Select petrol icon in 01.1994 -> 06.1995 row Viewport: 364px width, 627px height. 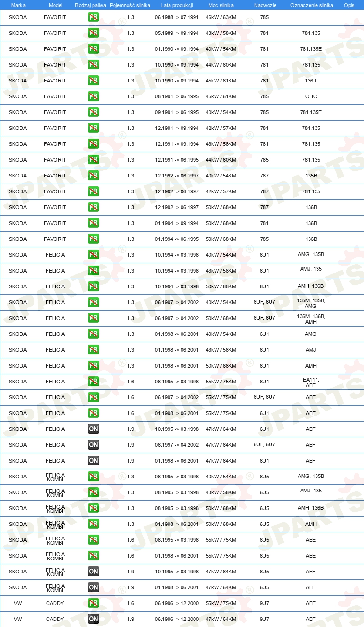[93, 239]
